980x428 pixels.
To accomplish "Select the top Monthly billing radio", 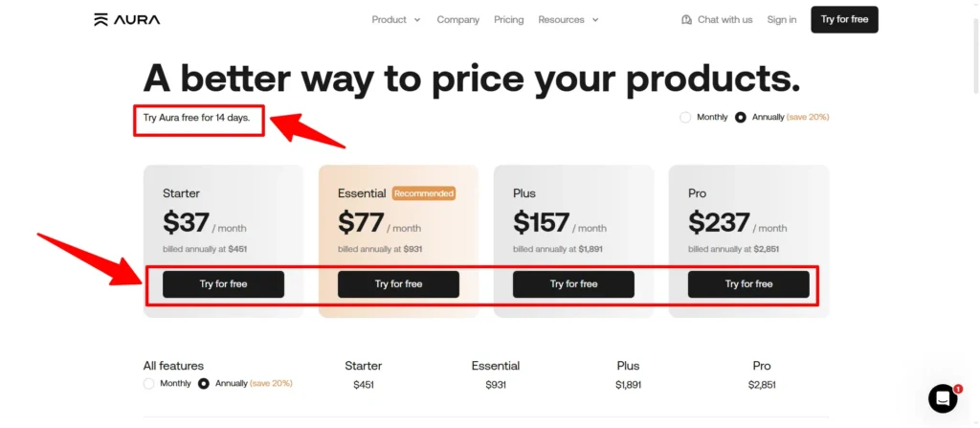I will point(685,117).
